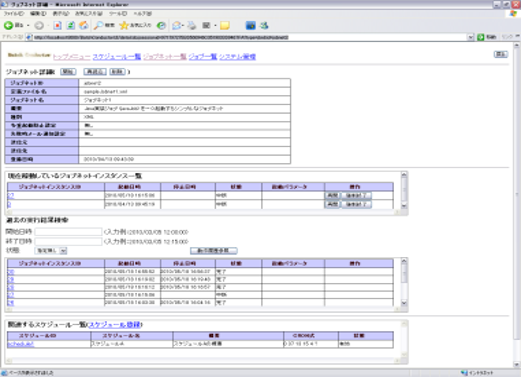The width and height of the screenshot is (521, 377).
Task: Click the main page scrollbar down arrow
Action: tap(516, 364)
